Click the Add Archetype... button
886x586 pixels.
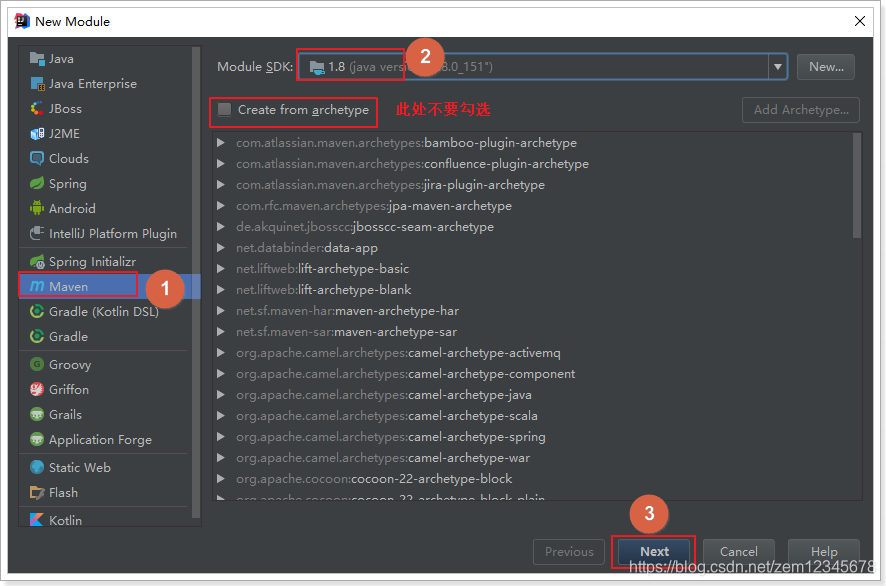[801, 110]
